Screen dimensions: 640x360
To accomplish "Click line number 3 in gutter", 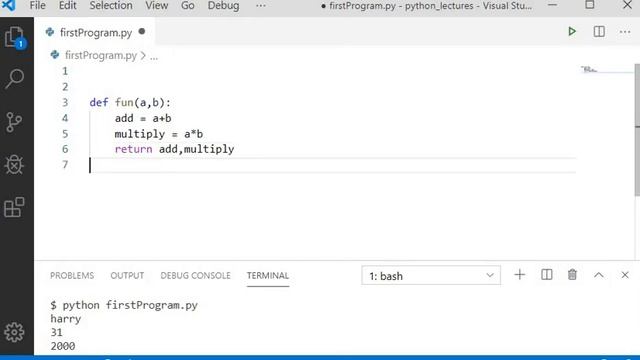I will coord(65,102).
